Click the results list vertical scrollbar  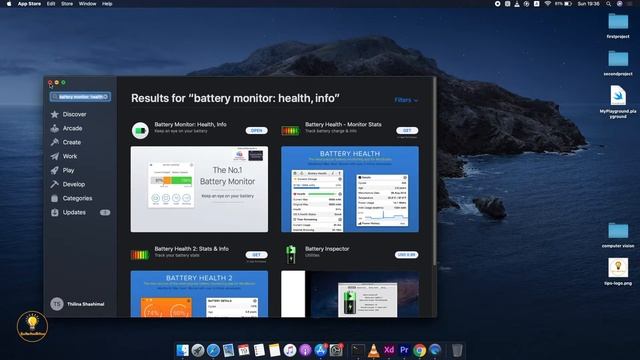pos(434,171)
